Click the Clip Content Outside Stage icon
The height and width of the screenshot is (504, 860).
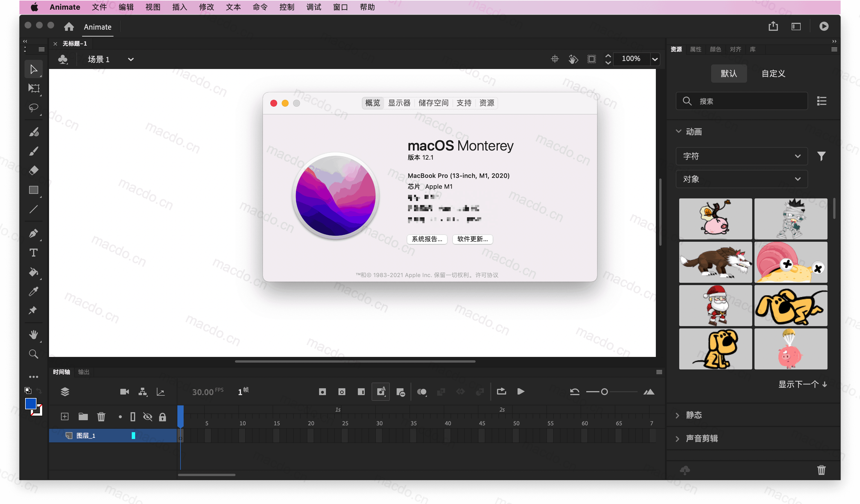click(x=592, y=59)
